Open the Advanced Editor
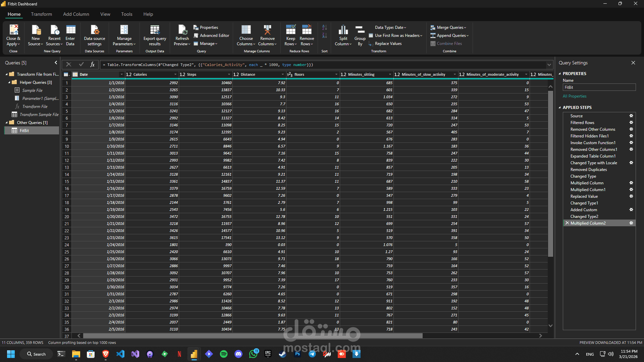644x362 pixels. pos(211,36)
